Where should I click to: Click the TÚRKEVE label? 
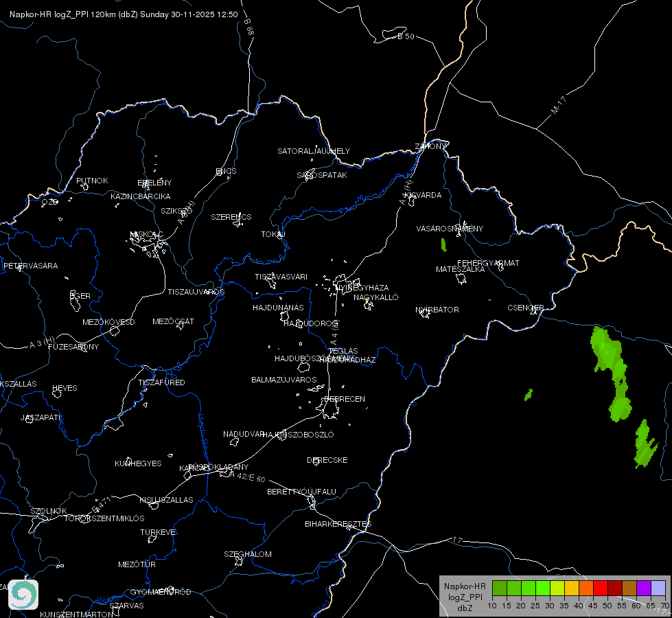(158, 531)
